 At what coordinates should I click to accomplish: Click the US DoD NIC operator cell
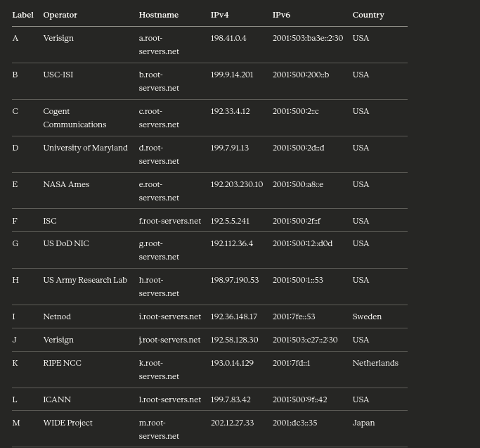coord(66,243)
